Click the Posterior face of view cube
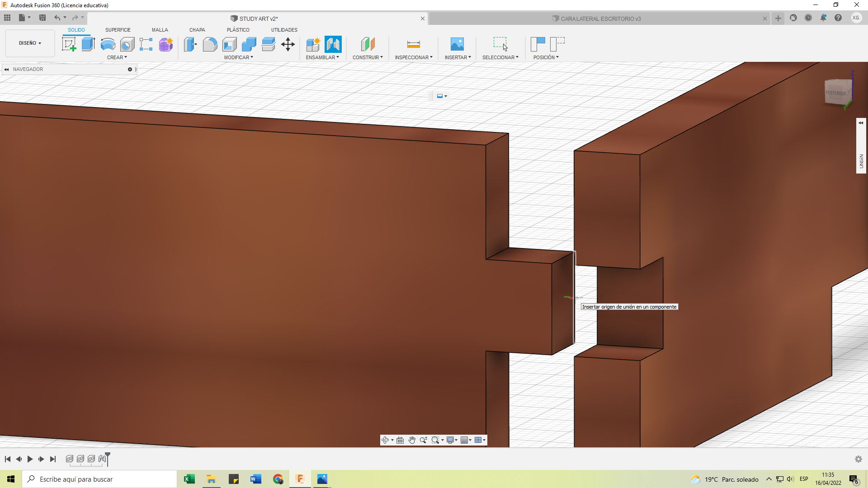The width and height of the screenshot is (868, 488). click(x=836, y=93)
